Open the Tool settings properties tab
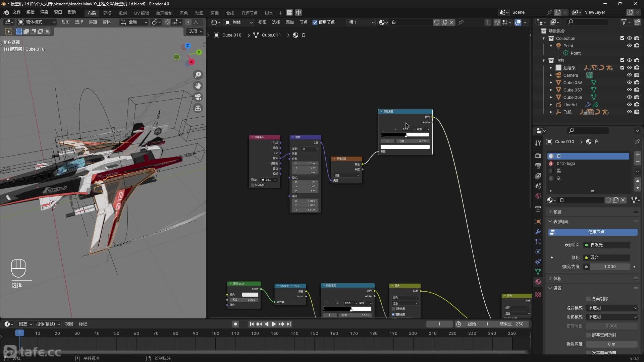 coord(538,143)
